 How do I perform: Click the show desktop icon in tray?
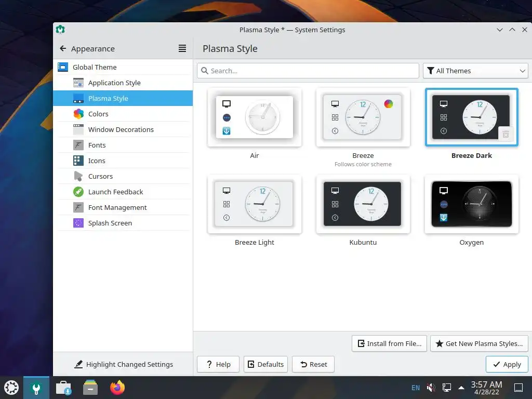[518, 388]
